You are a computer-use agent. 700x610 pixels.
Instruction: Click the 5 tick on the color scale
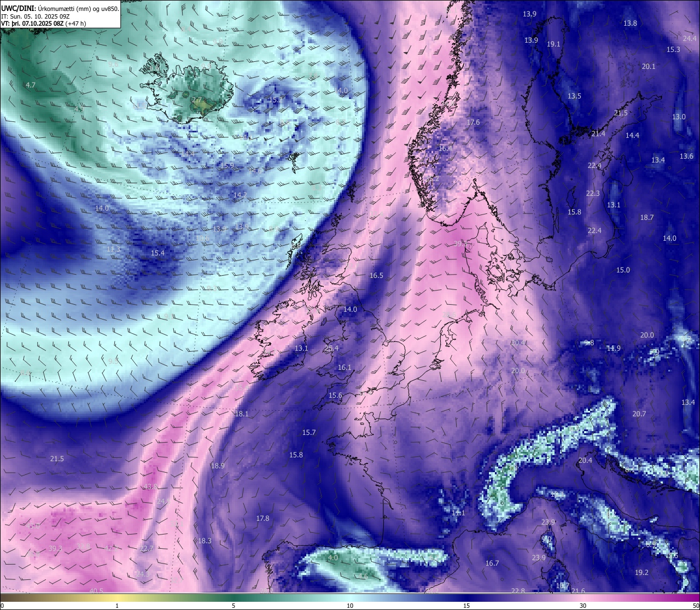point(234,606)
